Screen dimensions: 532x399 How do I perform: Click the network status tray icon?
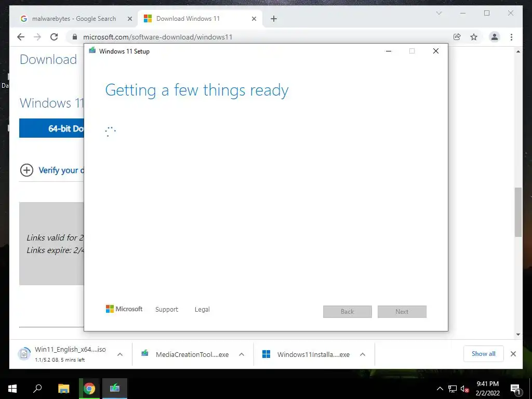coord(453,389)
